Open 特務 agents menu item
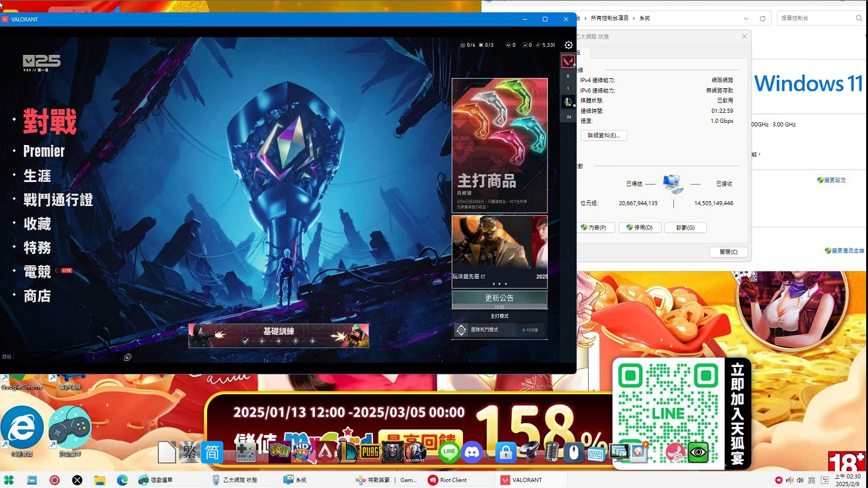 coord(37,248)
